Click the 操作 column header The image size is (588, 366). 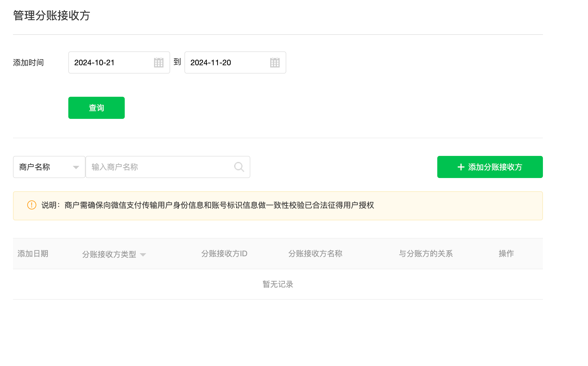click(x=506, y=253)
